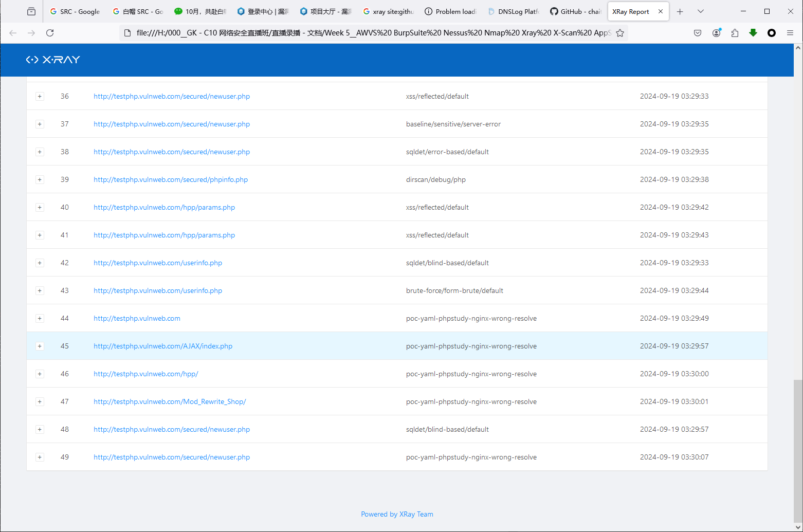The image size is (803, 532).
Task: Select the timestamp 2024-09-19 03:29:38
Action: click(674, 179)
